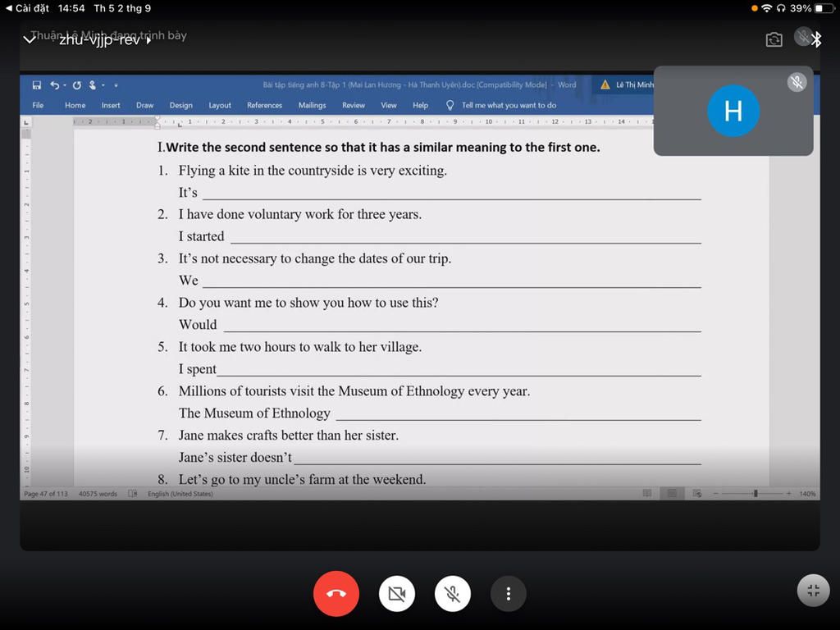Click the zoom out minus button
This screenshot has width=840, height=630.
(x=715, y=493)
